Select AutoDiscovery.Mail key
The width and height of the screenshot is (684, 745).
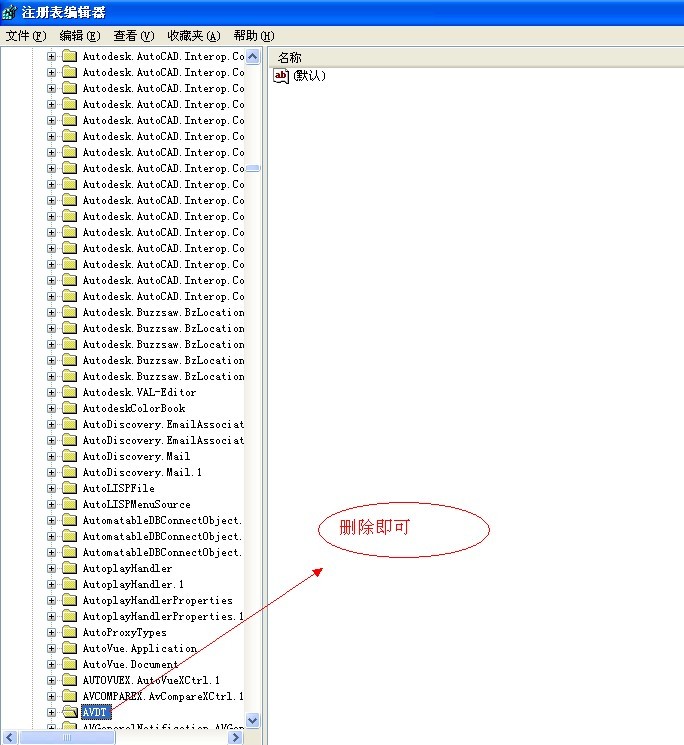coord(136,456)
